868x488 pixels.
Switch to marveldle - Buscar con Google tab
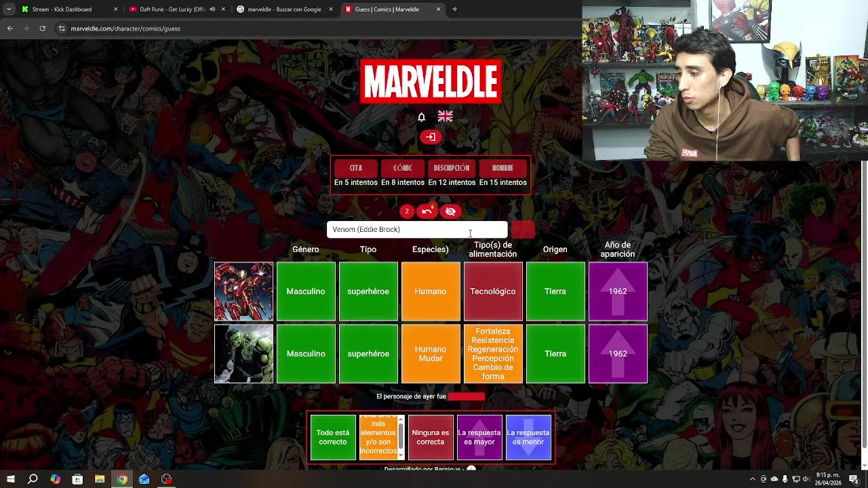(x=284, y=9)
